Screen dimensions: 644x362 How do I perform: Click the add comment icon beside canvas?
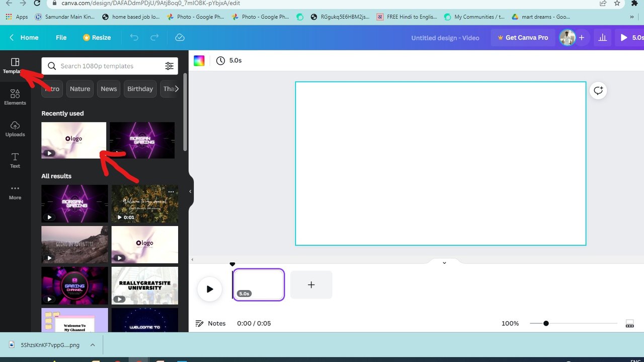tap(598, 91)
